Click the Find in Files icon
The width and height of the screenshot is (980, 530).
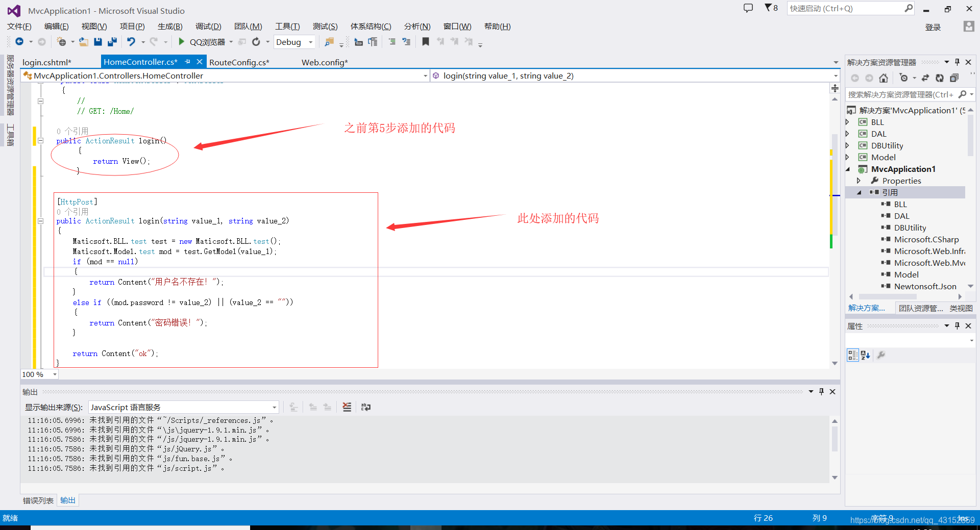pos(329,42)
